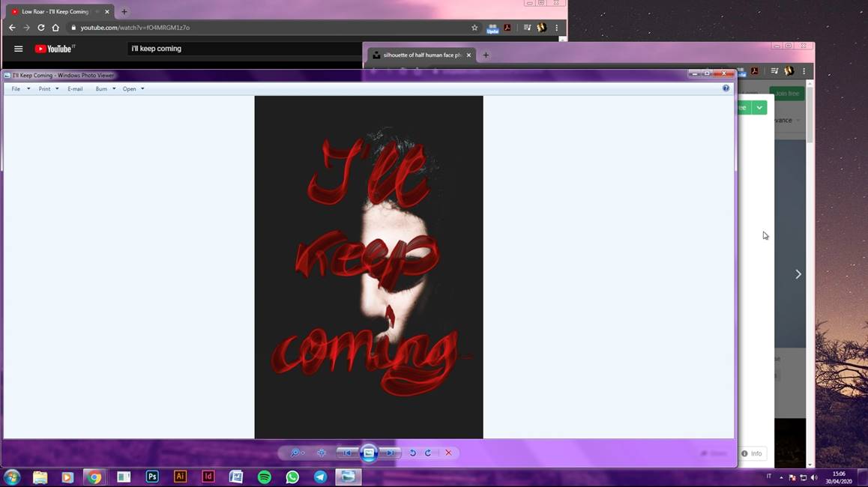Go to the next photo
Image resolution: width=868 pixels, height=487 pixels.
click(x=391, y=453)
